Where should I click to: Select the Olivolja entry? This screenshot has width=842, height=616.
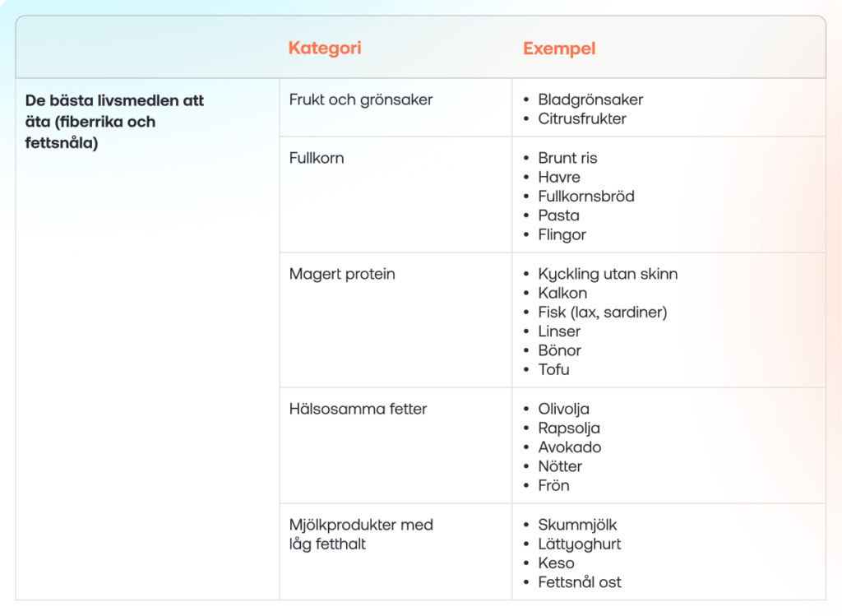coord(563,409)
